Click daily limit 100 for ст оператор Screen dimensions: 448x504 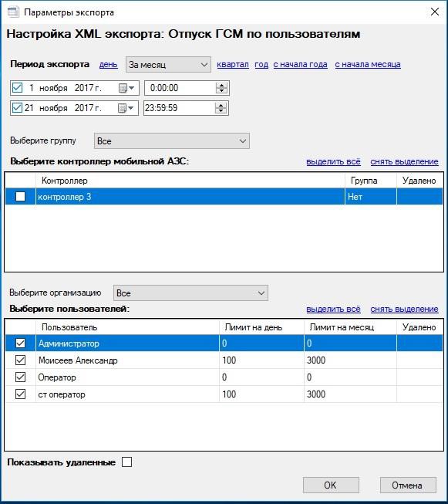click(261, 394)
